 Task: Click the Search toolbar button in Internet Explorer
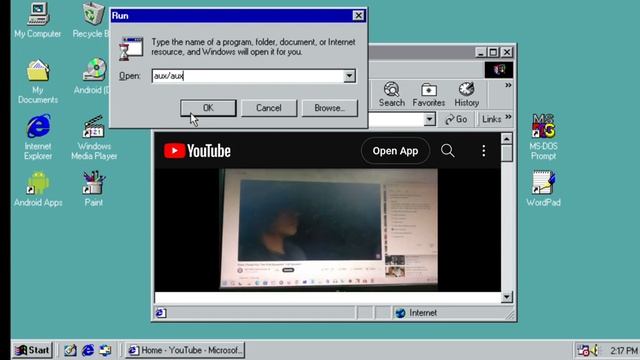pyautogui.click(x=391, y=95)
